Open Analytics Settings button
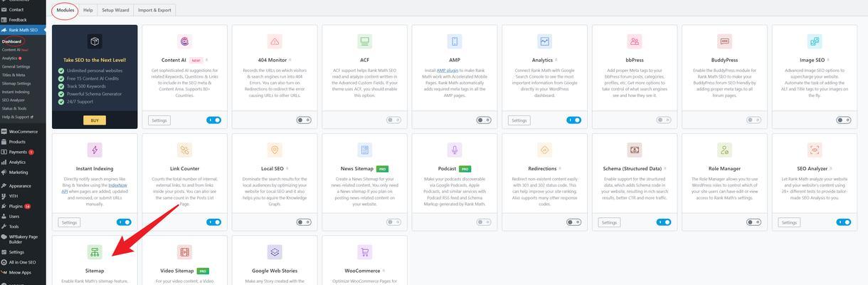This screenshot has width=868, height=285. (x=519, y=120)
